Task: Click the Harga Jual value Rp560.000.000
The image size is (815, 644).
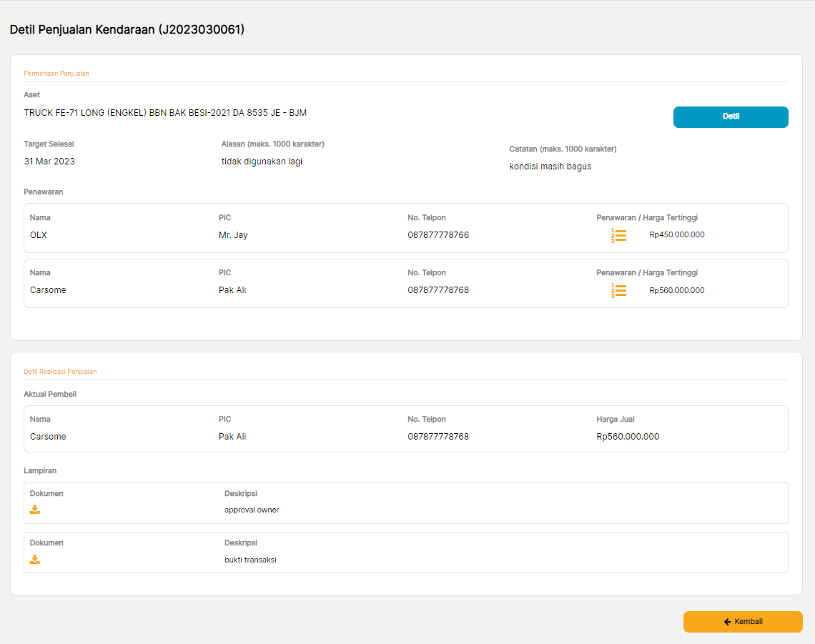Action: (x=628, y=437)
